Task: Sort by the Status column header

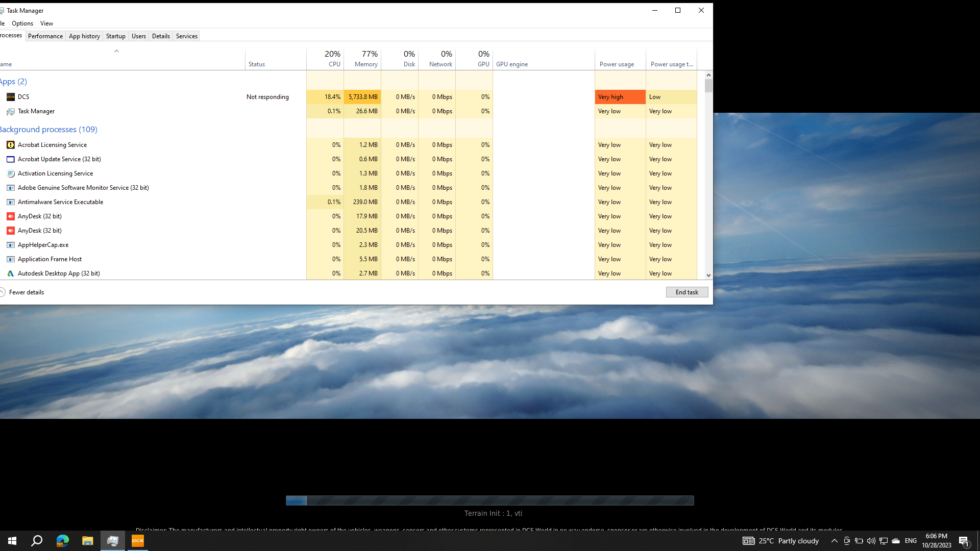Action: 276,59
